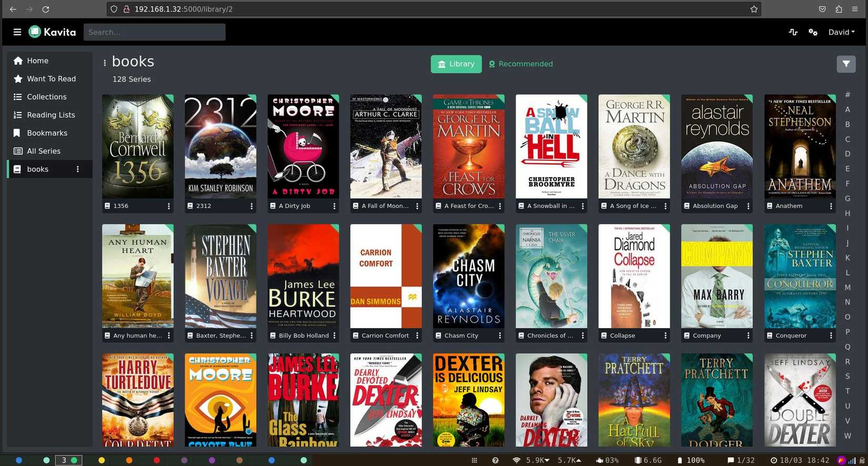Open the 2312 book cover

click(x=220, y=146)
